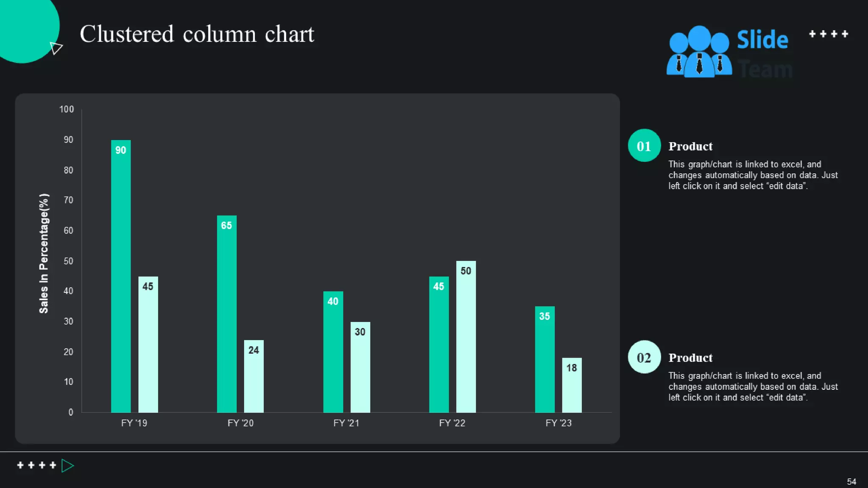The image size is (868, 488).
Task: Click the four plus signs at top right
Action: click(x=828, y=34)
